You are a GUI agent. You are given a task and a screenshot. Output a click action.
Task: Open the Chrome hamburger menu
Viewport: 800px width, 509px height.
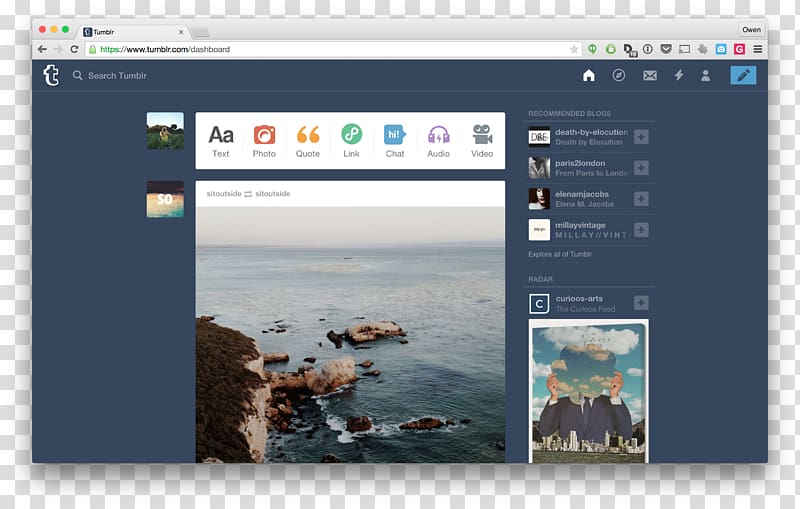(x=758, y=49)
